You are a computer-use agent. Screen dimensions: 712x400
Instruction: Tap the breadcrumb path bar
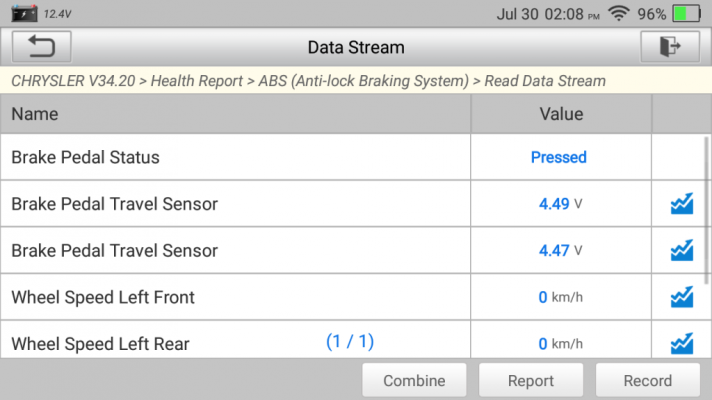[x=356, y=81]
